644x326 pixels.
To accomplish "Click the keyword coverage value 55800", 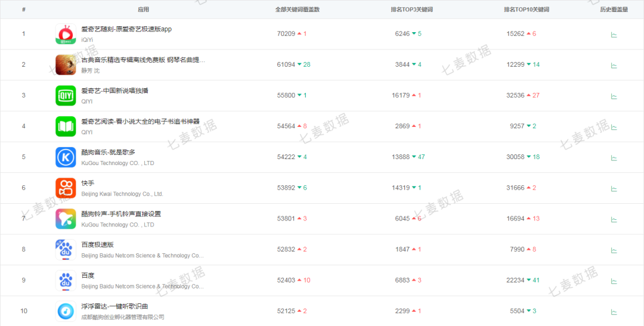I will point(286,95).
